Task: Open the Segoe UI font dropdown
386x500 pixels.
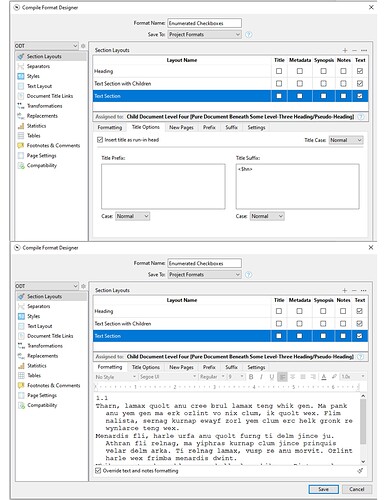Action: (x=168, y=377)
